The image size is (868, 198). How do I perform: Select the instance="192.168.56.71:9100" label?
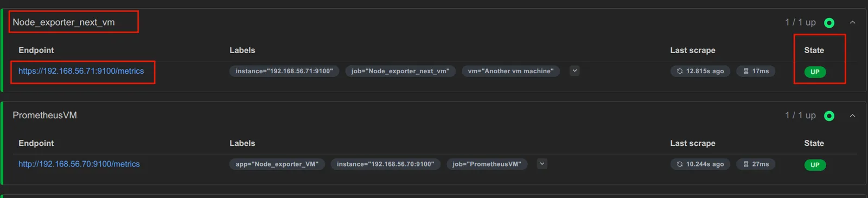coord(284,71)
